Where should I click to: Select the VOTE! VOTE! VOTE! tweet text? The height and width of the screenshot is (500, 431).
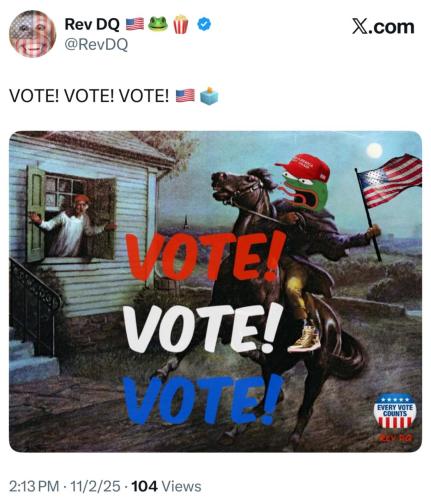click(x=89, y=96)
